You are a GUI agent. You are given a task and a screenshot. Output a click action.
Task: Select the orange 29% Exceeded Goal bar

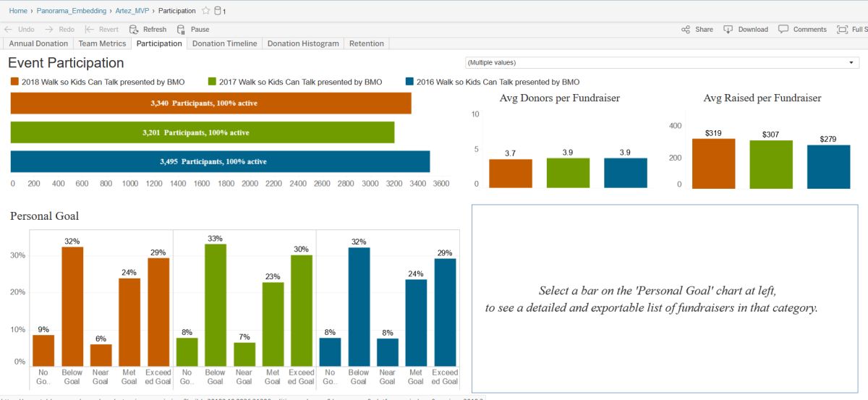[158, 312]
